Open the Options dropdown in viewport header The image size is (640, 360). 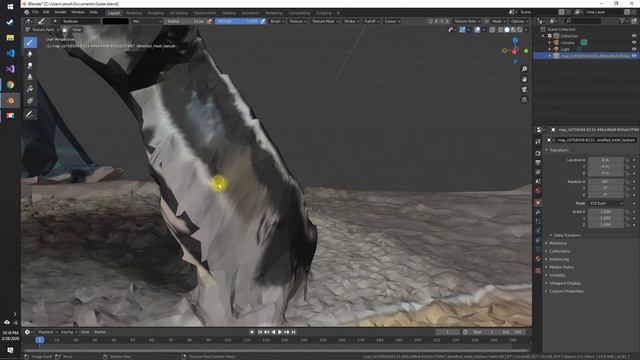click(519, 21)
